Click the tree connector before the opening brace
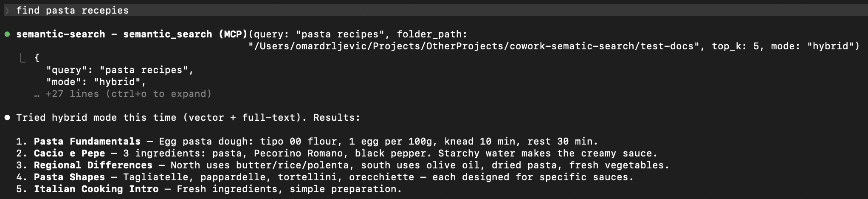This screenshot has height=199, width=868. tap(23, 58)
